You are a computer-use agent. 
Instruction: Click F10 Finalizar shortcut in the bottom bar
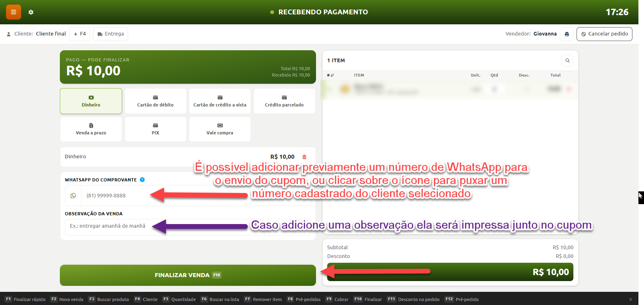[x=368, y=299]
